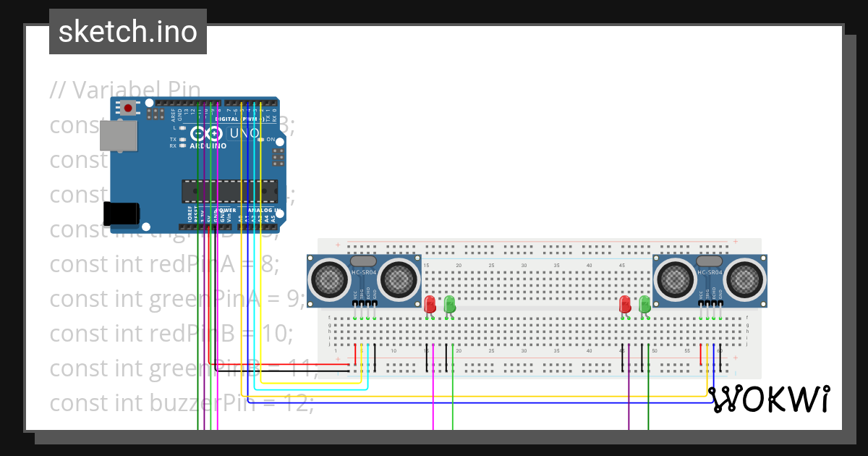Click the TX indicator LED

click(182, 140)
